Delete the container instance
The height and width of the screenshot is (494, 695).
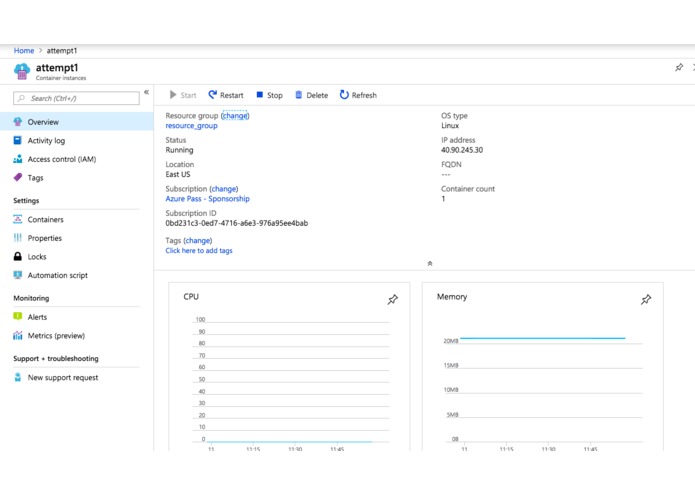[x=312, y=95]
